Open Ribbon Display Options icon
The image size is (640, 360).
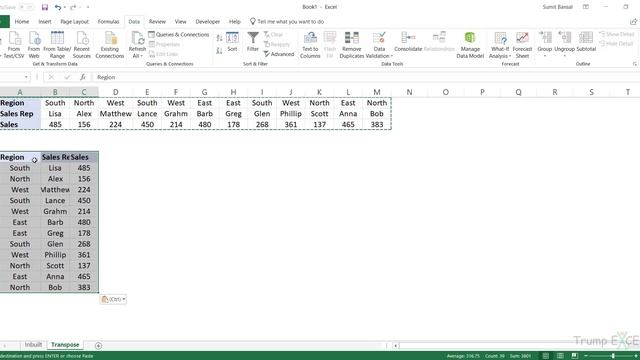[x=586, y=7]
